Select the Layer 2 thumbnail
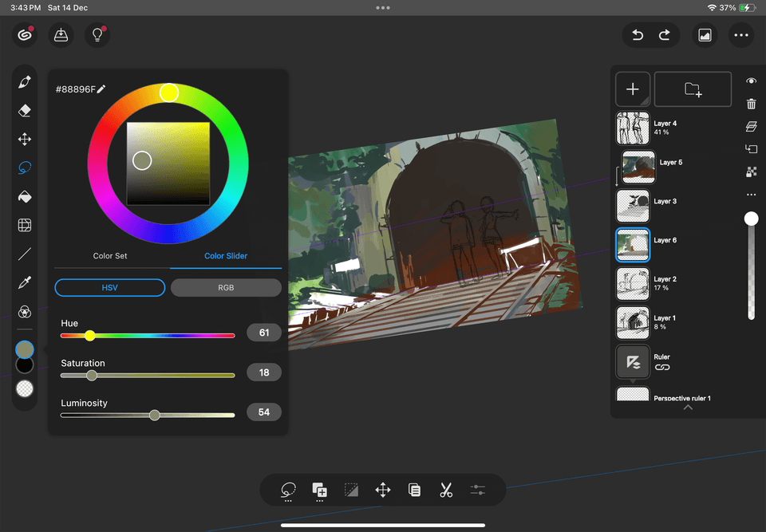Viewport: 766px width, 532px height. tap(633, 284)
